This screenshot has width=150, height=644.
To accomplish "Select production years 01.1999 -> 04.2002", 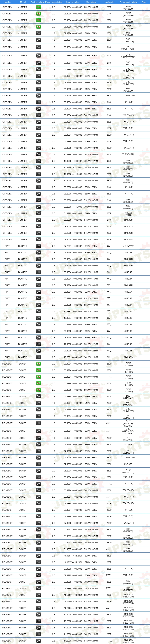I will tap(73, 89).
